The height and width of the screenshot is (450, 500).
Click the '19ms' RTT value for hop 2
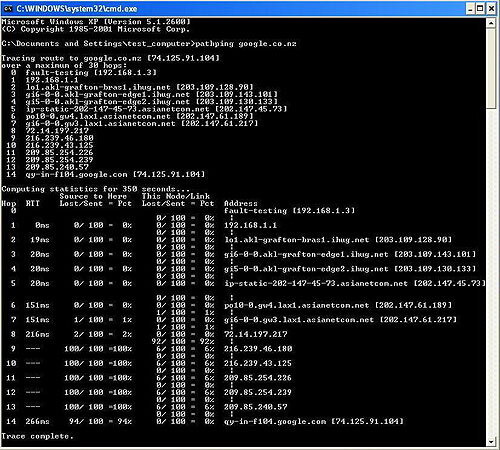(40, 240)
